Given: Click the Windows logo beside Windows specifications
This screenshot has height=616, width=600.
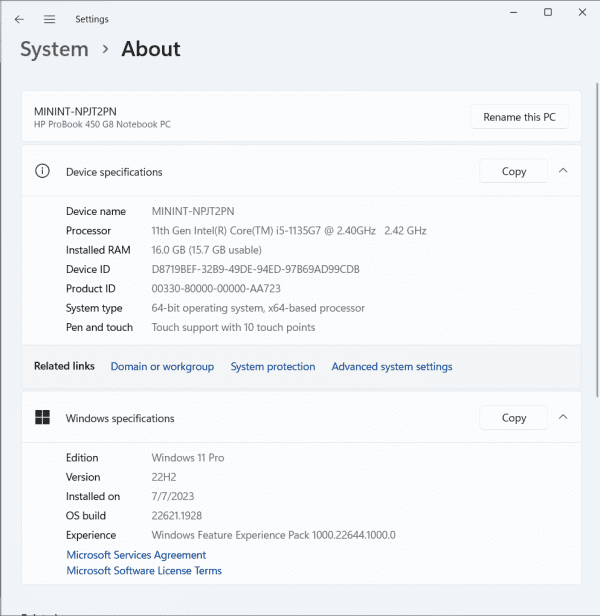Looking at the screenshot, I should (42, 418).
